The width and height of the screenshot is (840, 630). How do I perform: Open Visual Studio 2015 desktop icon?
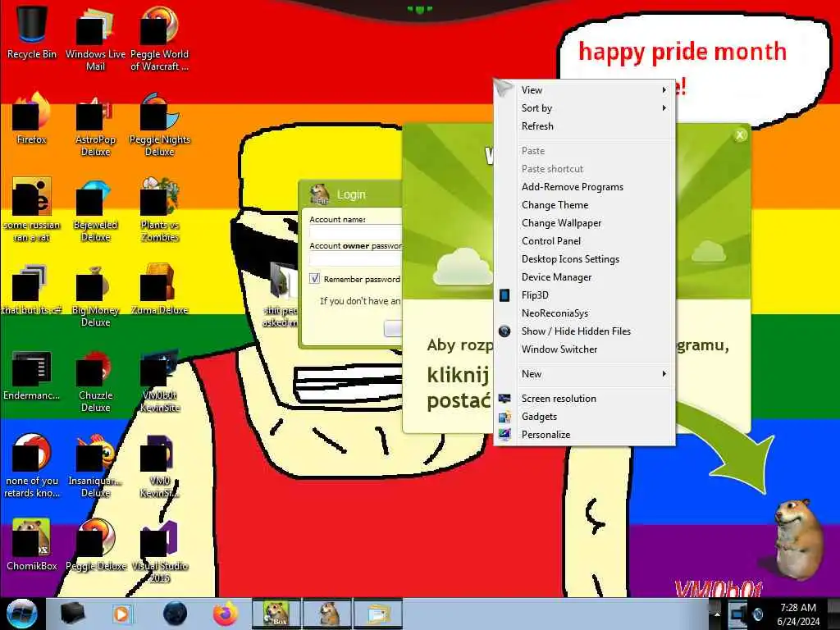tap(160, 552)
